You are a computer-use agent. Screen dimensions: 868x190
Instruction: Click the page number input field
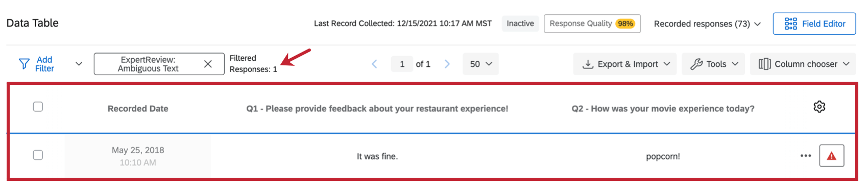(x=402, y=64)
